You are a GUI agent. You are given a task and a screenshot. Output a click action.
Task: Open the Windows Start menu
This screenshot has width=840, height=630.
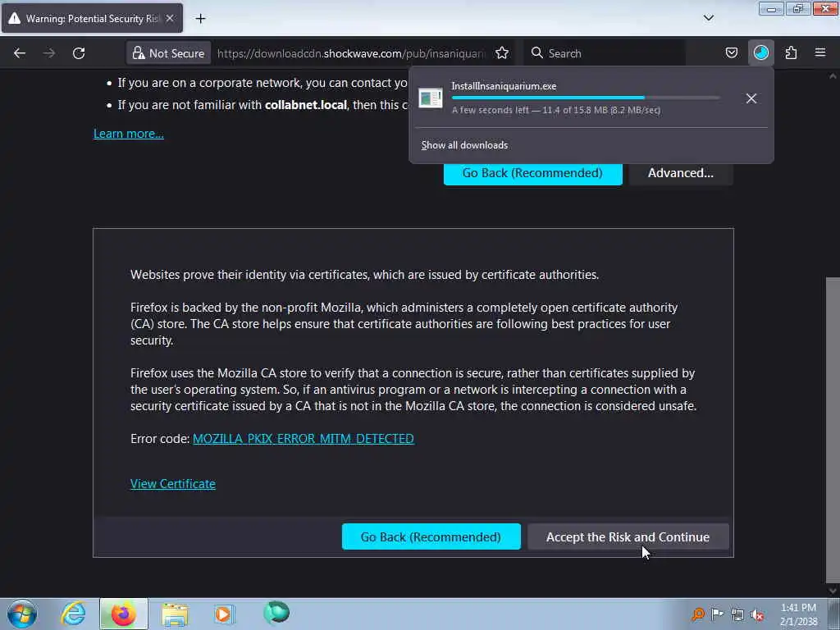point(22,614)
